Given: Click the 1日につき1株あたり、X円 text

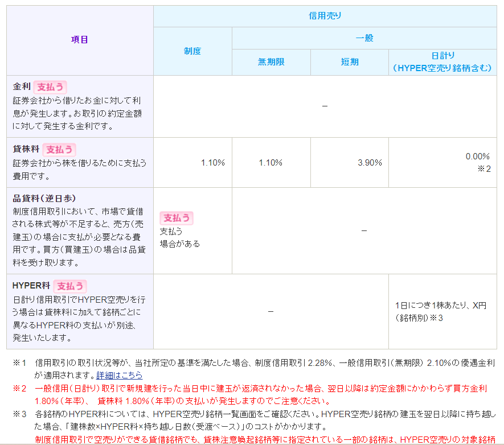Looking at the screenshot, I should [x=441, y=306].
